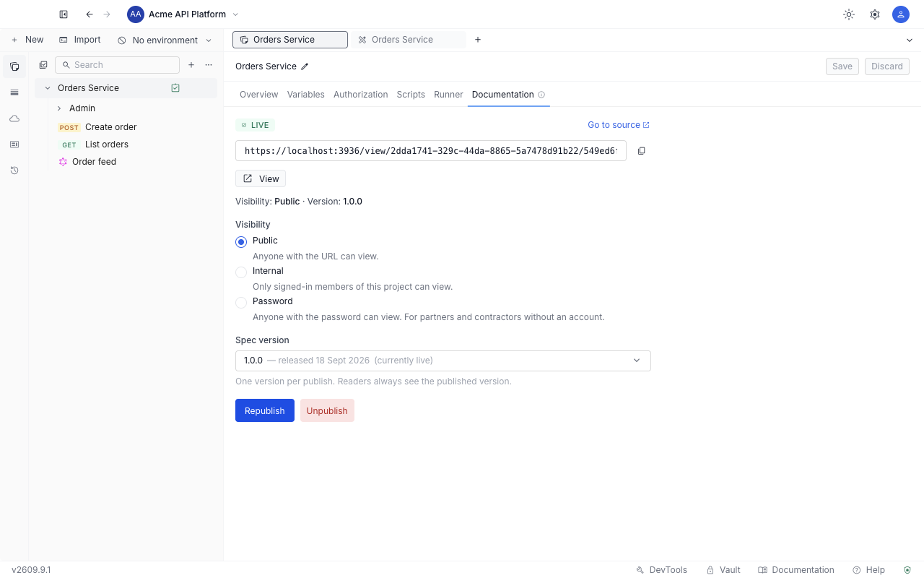
Task: Follow Go to source link
Action: coord(619,125)
